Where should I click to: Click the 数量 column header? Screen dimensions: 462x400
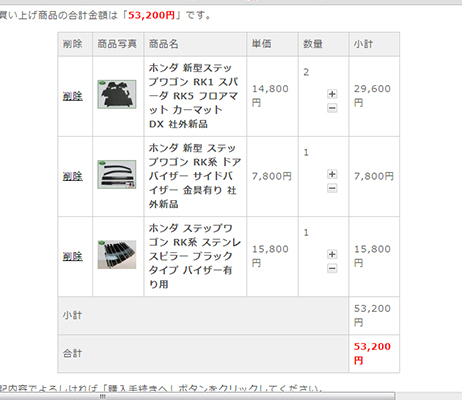pos(313,44)
